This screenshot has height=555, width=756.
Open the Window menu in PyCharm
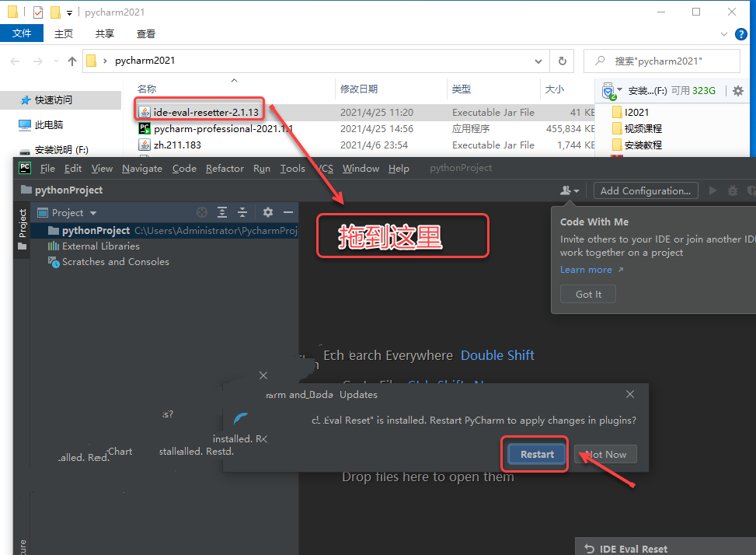361,168
